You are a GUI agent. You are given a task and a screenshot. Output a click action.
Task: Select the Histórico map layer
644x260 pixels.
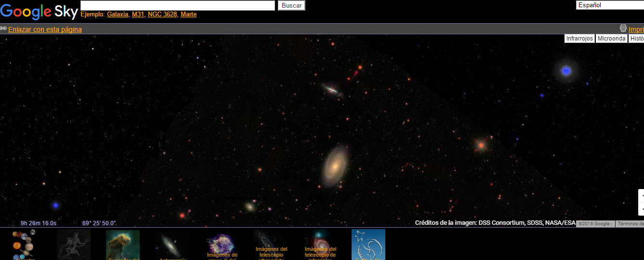pyautogui.click(x=636, y=39)
